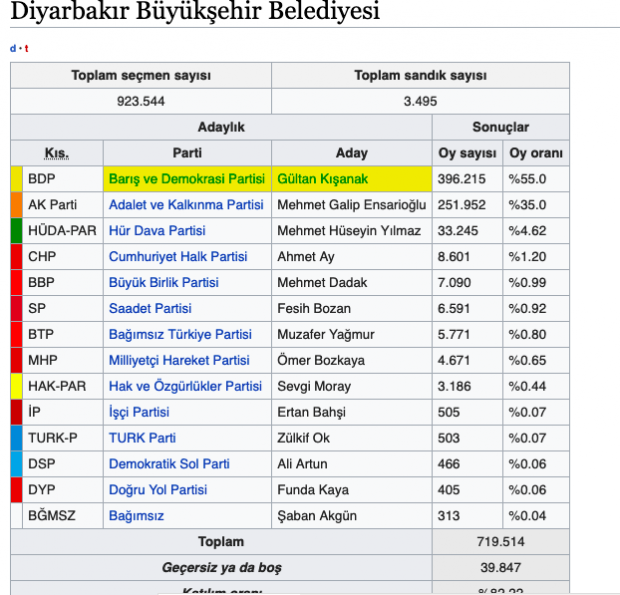Select percentage %1.20

coord(527,257)
